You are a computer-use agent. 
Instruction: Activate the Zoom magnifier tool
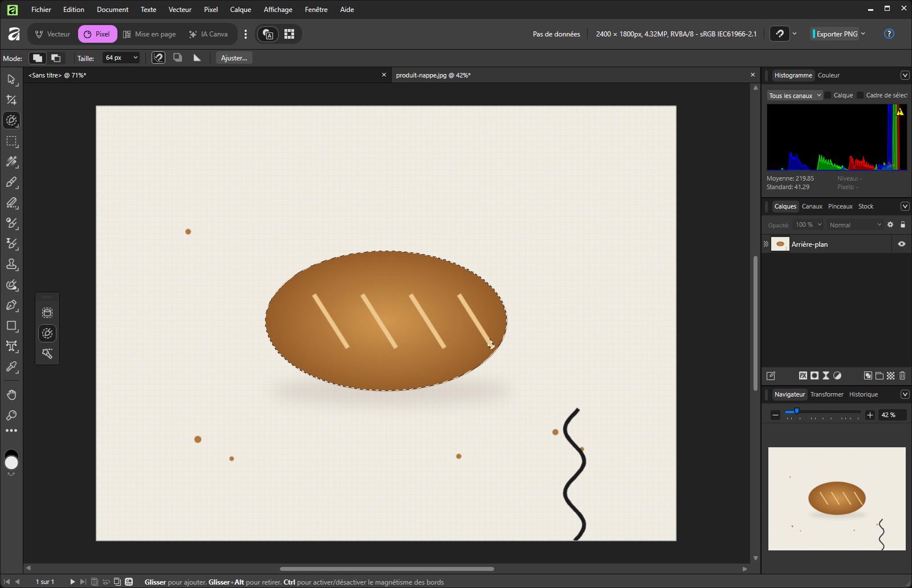coord(11,415)
